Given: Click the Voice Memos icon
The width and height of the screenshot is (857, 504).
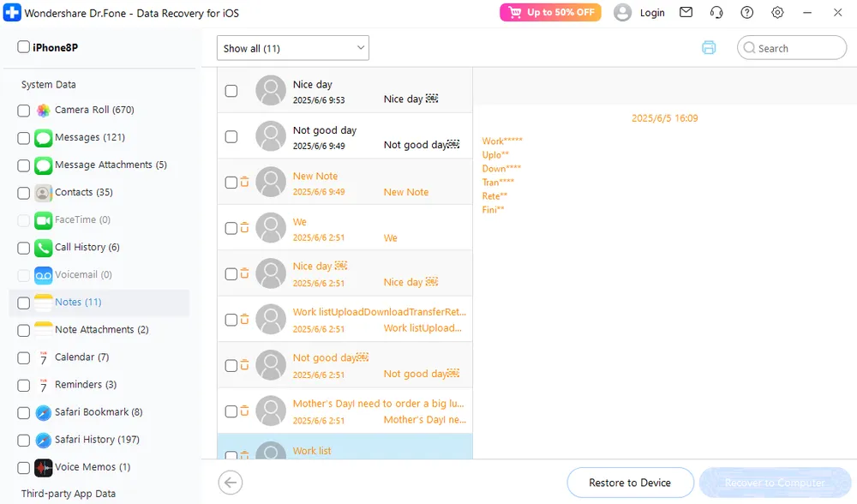Looking at the screenshot, I should pyautogui.click(x=44, y=467).
